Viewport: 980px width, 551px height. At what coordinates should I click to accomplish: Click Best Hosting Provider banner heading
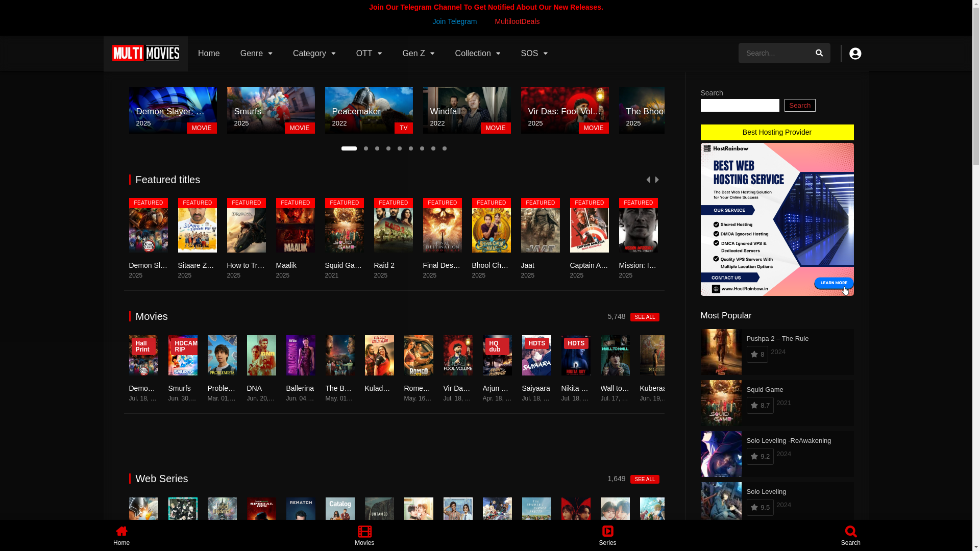(777, 132)
